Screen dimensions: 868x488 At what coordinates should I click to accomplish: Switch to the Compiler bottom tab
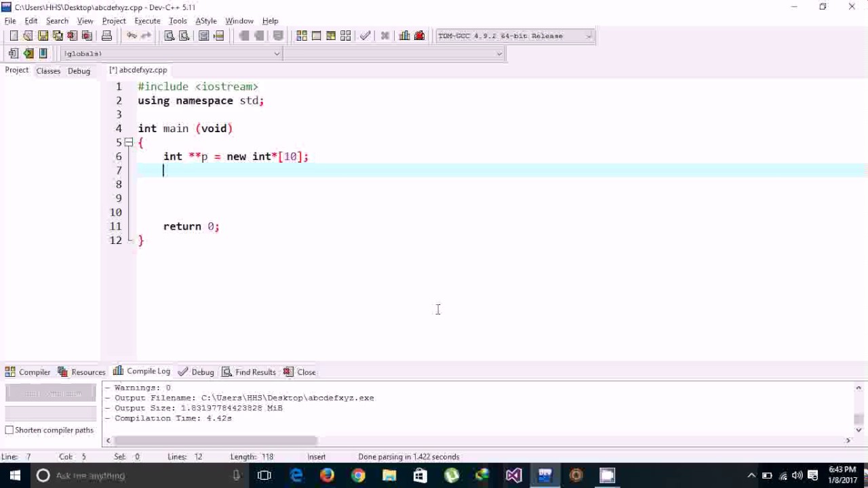click(x=28, y=372)
